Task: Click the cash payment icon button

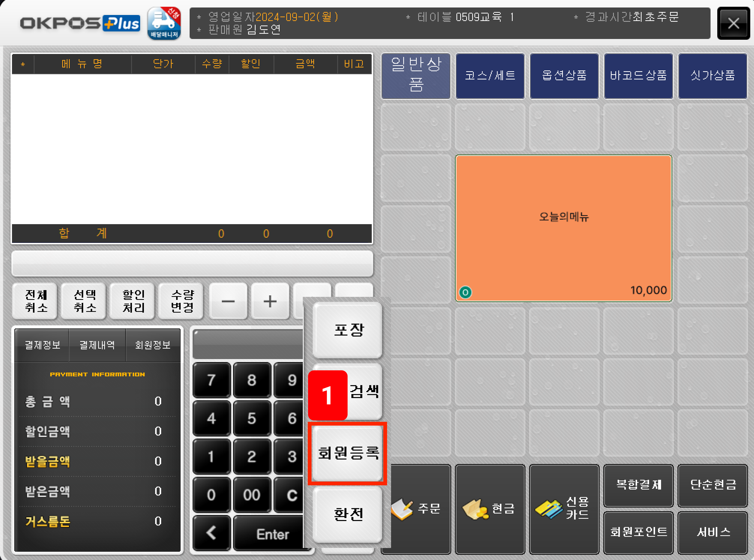Action: pyautogui.click(x=489, y=509)
